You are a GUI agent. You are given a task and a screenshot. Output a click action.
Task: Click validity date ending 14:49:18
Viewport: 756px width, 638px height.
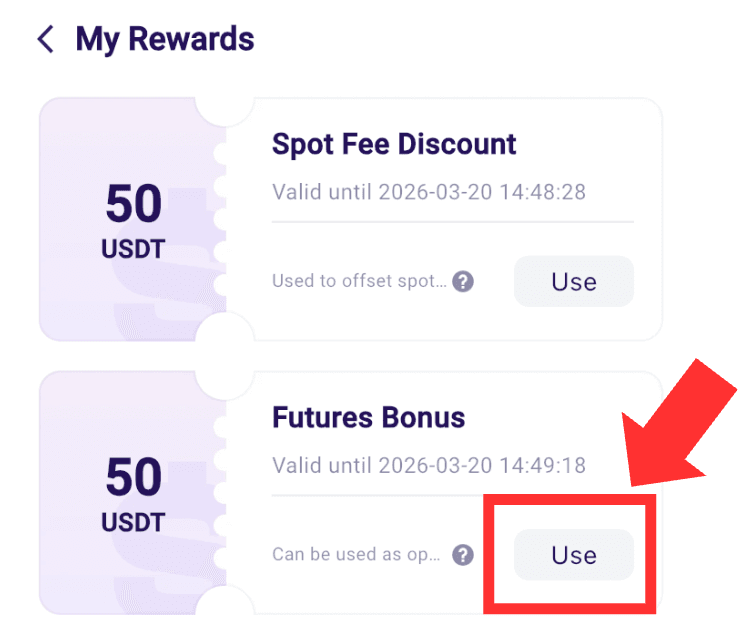429,465
